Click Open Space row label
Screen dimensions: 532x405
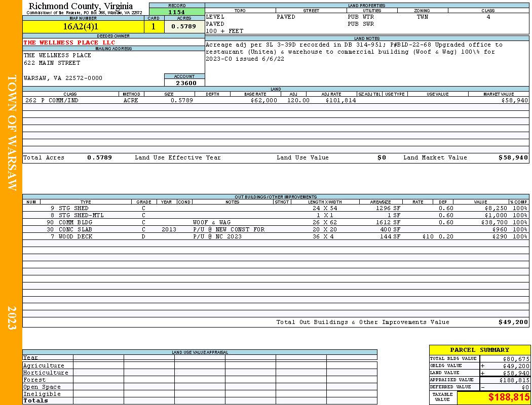42,387
